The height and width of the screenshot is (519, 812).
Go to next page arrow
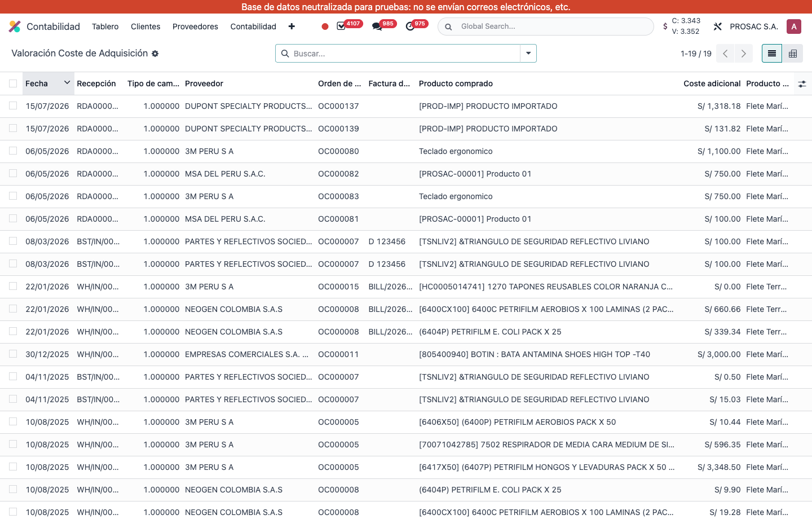[744, 54]
